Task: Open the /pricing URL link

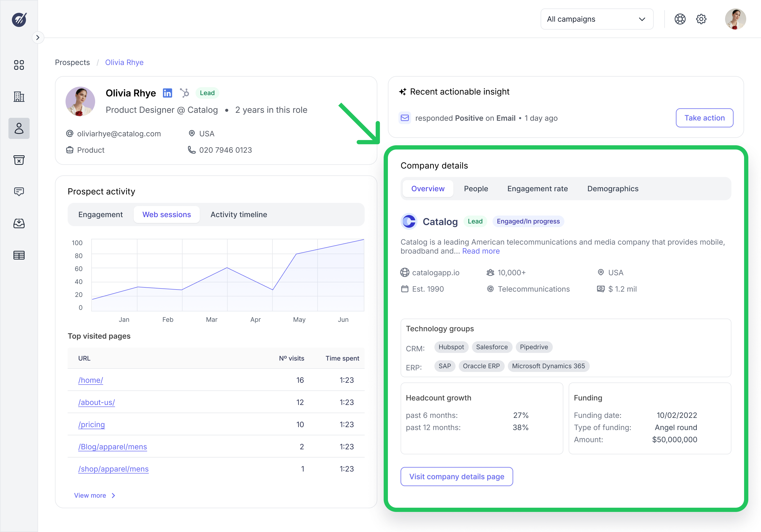Action: tap(91, 424)
